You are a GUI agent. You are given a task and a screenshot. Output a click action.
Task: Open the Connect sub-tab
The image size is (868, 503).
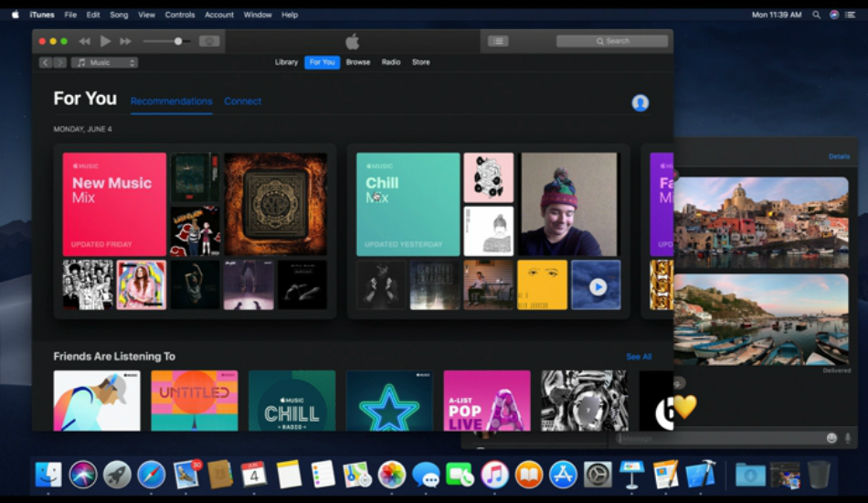[242, 102]
